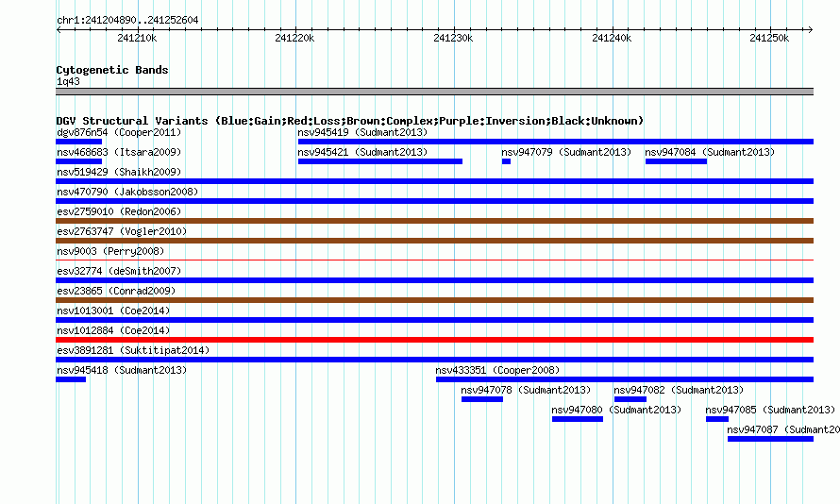The image size is (840, 504).
Task: Click the ruler's left end arrow
Action: (59, 29)
